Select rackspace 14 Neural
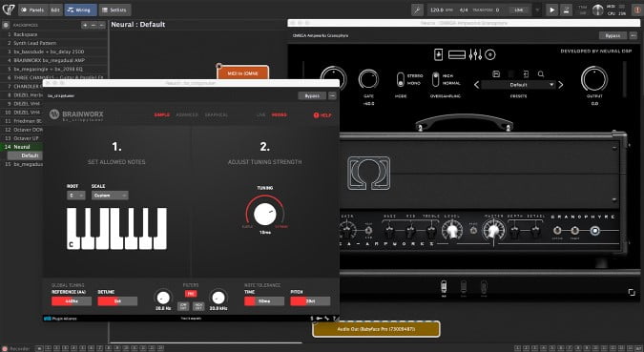 (22, 147)
